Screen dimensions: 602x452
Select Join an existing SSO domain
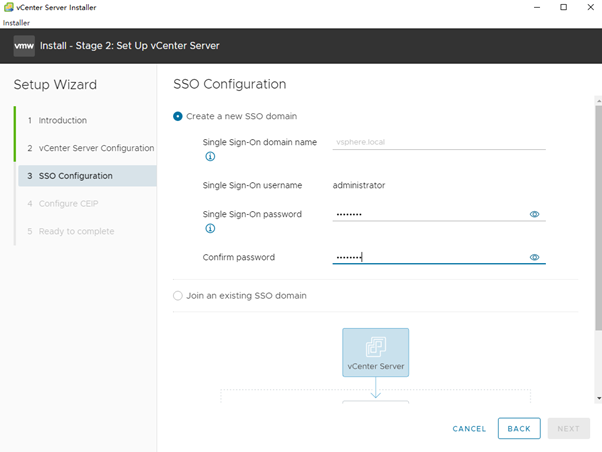(178, 296)
